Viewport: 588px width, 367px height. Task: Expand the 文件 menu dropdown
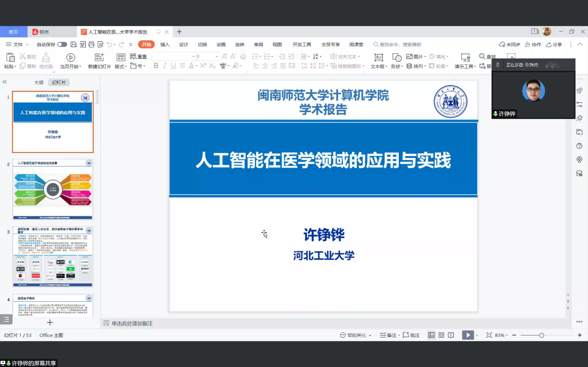point(18,44)
